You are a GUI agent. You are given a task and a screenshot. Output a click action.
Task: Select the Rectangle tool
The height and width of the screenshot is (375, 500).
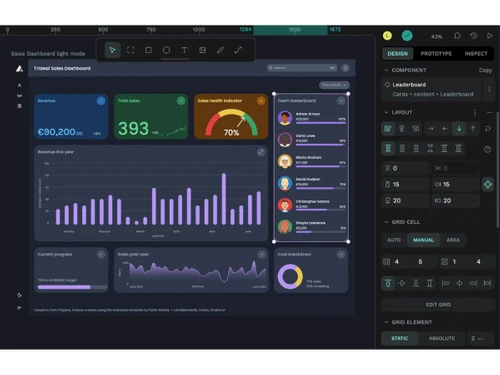point(148,50)
